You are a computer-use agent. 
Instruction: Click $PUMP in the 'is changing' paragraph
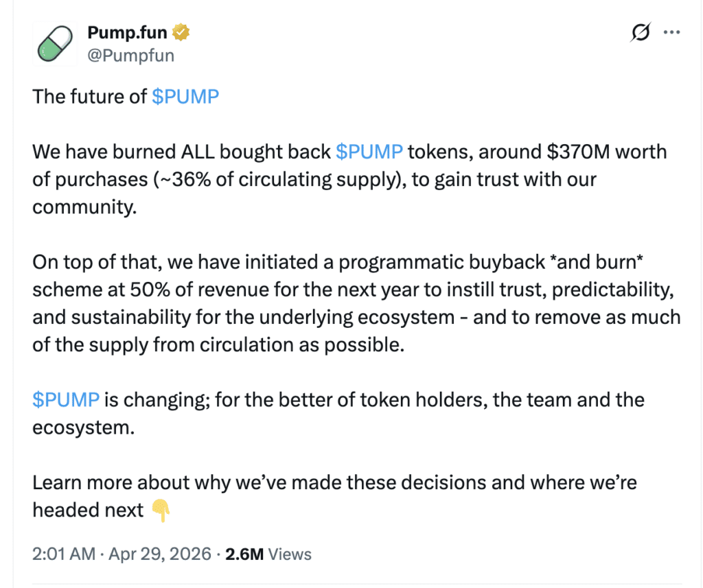coord(66,399)
